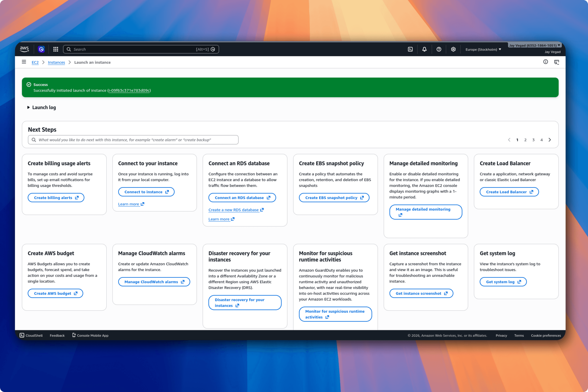Click the Create Load Balancer button

click(509, 192)
